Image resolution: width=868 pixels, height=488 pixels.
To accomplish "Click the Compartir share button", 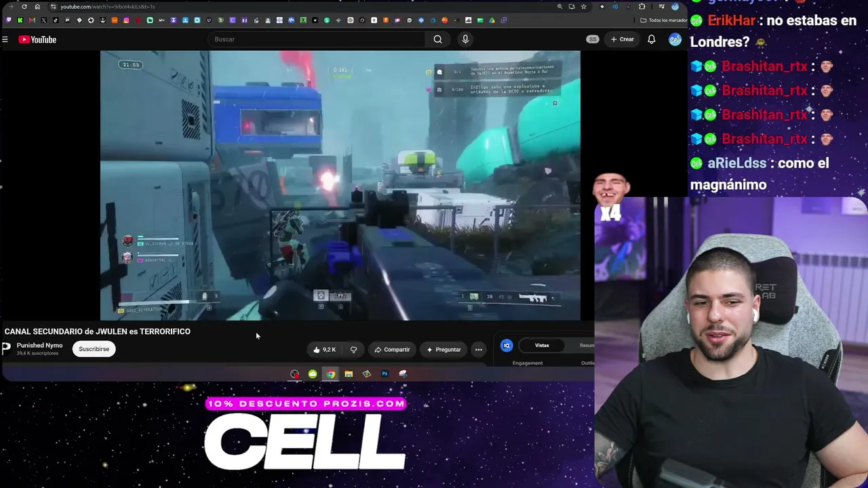I will click(392, 350).
